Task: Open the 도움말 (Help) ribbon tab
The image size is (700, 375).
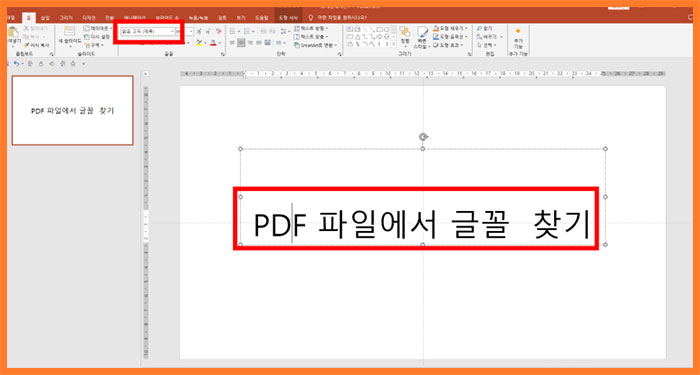Action: (x=262, y=18)
